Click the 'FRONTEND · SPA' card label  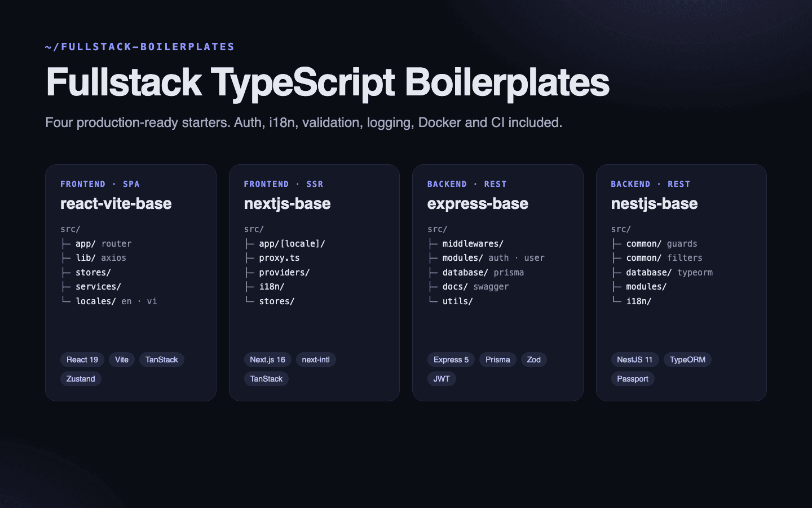pyautogui.click(x=100, y=184)
